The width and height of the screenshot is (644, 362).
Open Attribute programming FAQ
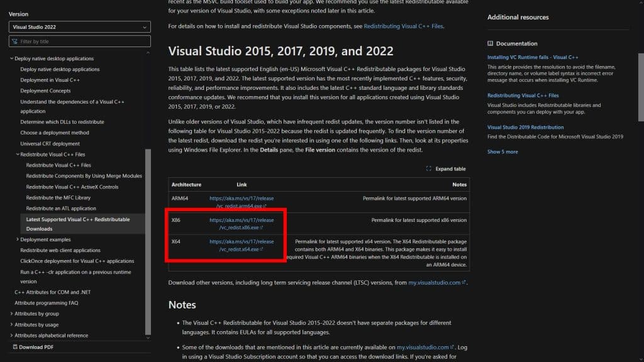47,303
